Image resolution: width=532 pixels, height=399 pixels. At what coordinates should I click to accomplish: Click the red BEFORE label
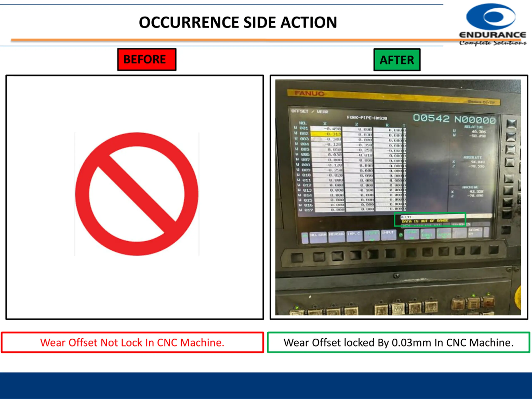click(147, 59)
